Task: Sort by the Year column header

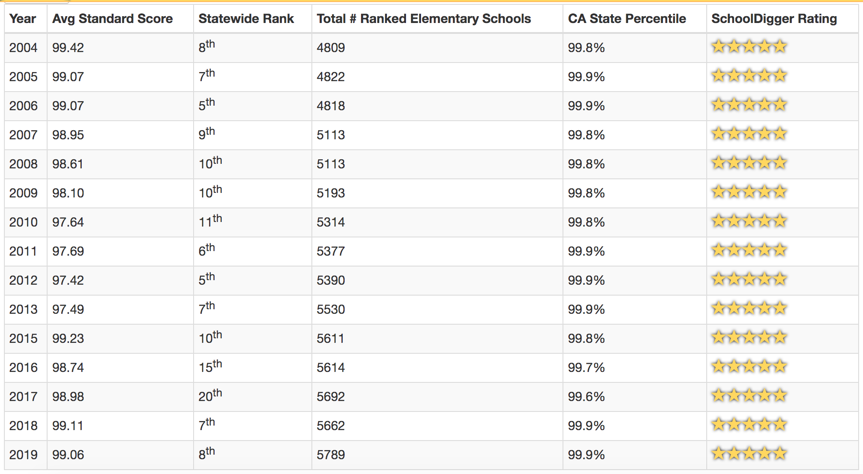Action: pos(22,19)
